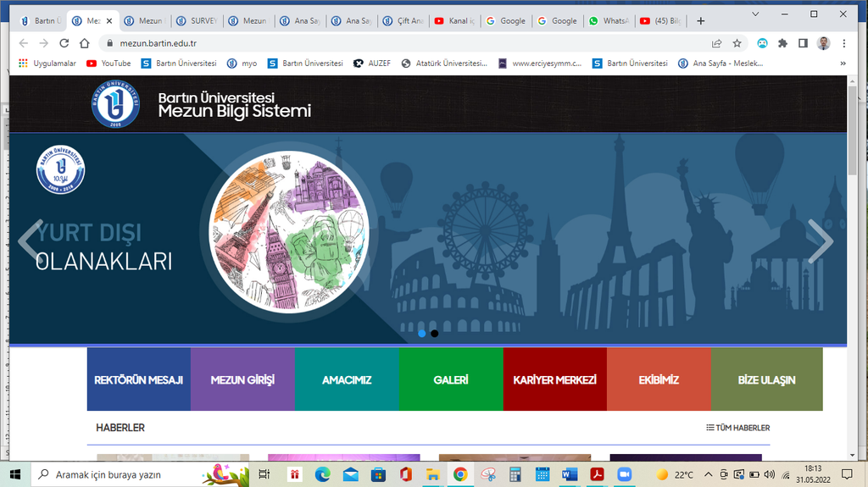Click the home icon in Chrome toolbar
The width and height of the screenshot is (868, 487).
click(x=84, y=43)
